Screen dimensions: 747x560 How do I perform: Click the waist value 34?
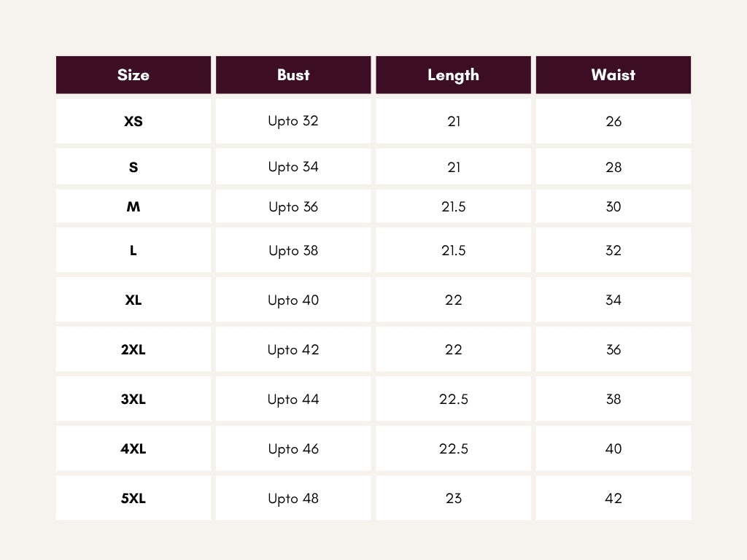[x=613, y=300]
